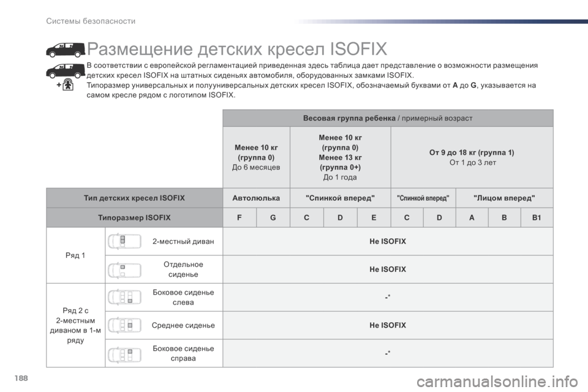Viewport: 588px width, 392px height.
Task: Click the seat diagram for Боковое сиденье справа
Action: 124,353
